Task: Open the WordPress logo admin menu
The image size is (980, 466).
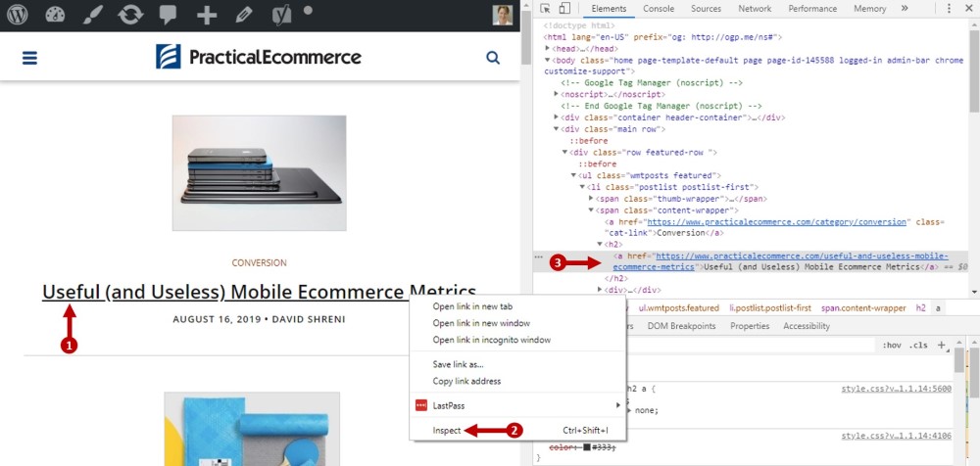Action: (x=17, y=15)
